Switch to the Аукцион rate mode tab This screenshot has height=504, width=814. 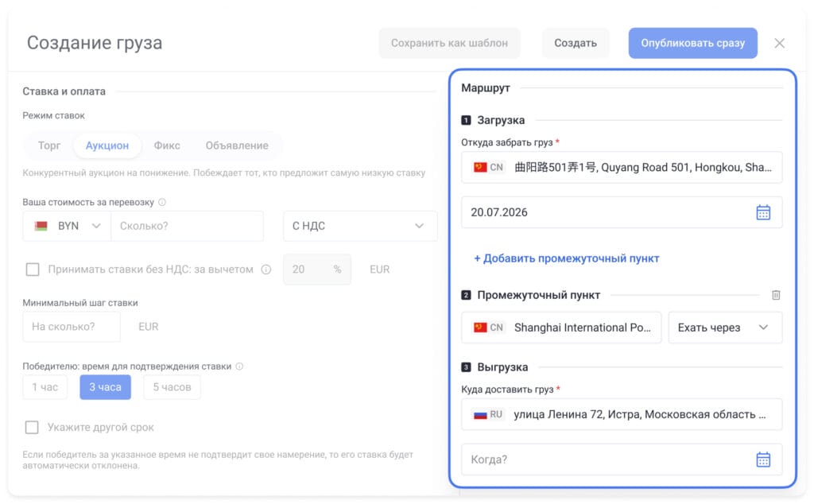(x=107, y=145)
